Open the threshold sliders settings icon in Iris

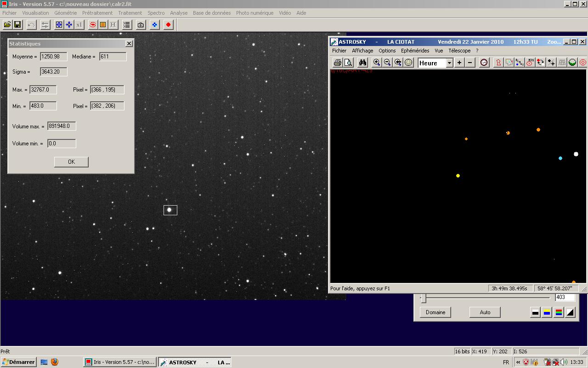coord(45,25)
